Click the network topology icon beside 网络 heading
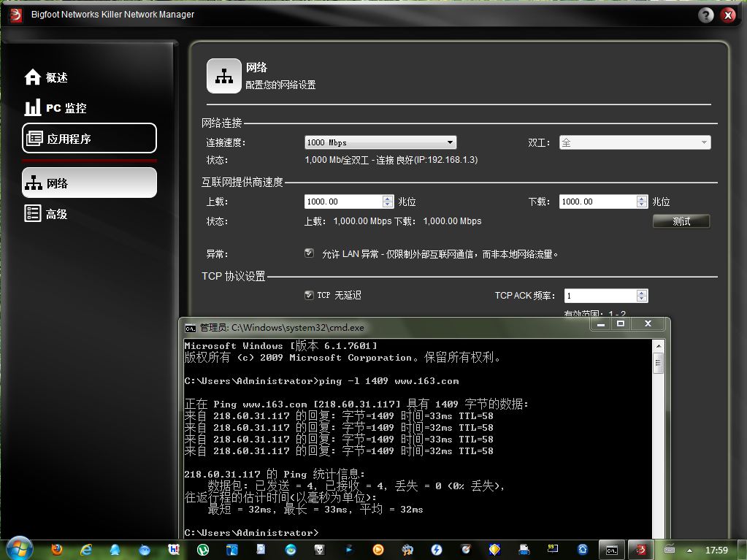The height and width of the screenshot is (560, 747). (x=224, y=76)
